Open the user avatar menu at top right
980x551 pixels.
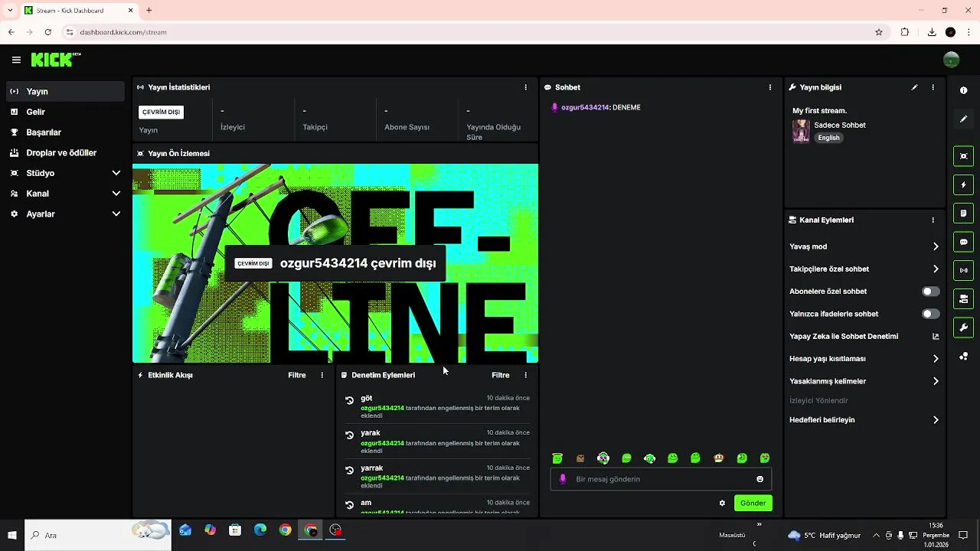951,60
